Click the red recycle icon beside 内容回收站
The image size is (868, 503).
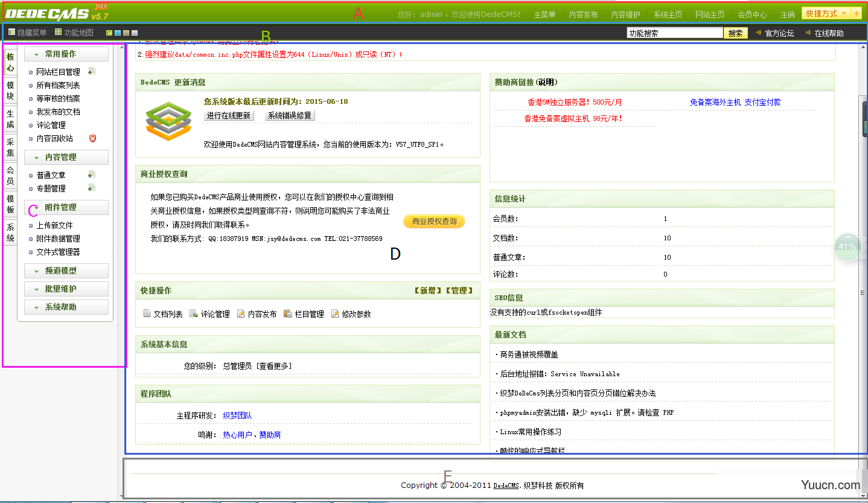(x=92, y=138)
